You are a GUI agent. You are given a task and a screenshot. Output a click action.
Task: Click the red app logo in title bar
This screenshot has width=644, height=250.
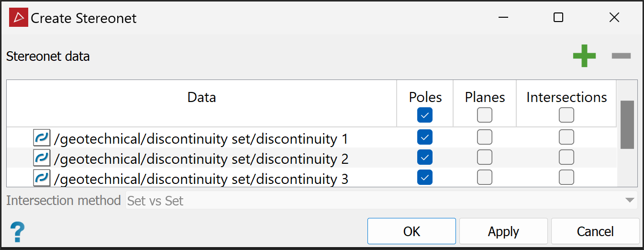19,18
